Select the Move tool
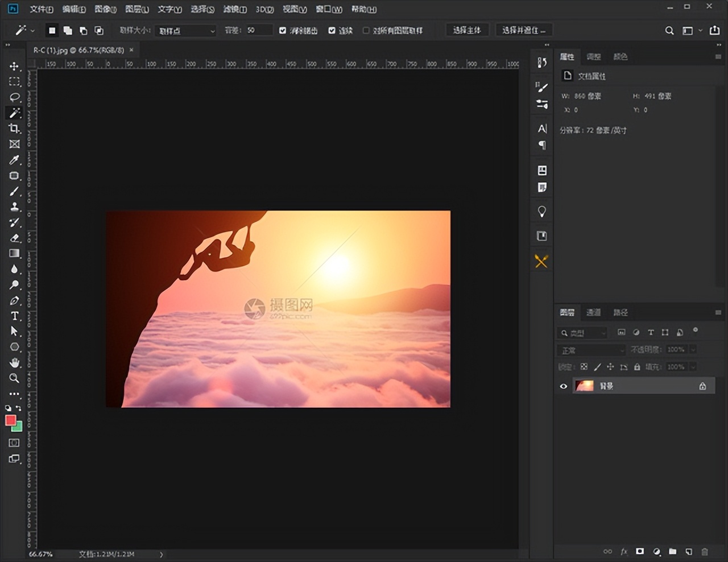Image resolution: width=728 pixels, height=562 pixels. 14,67
